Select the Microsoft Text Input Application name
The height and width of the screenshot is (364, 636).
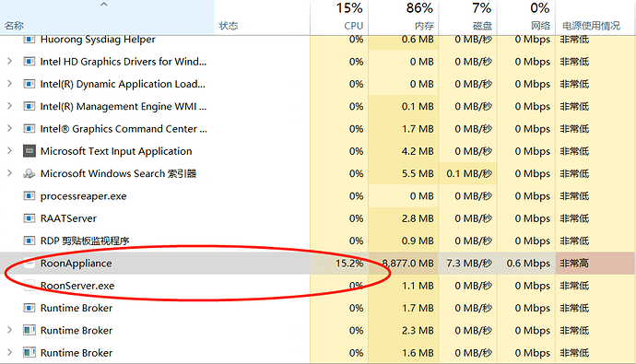tap(116, 151)
